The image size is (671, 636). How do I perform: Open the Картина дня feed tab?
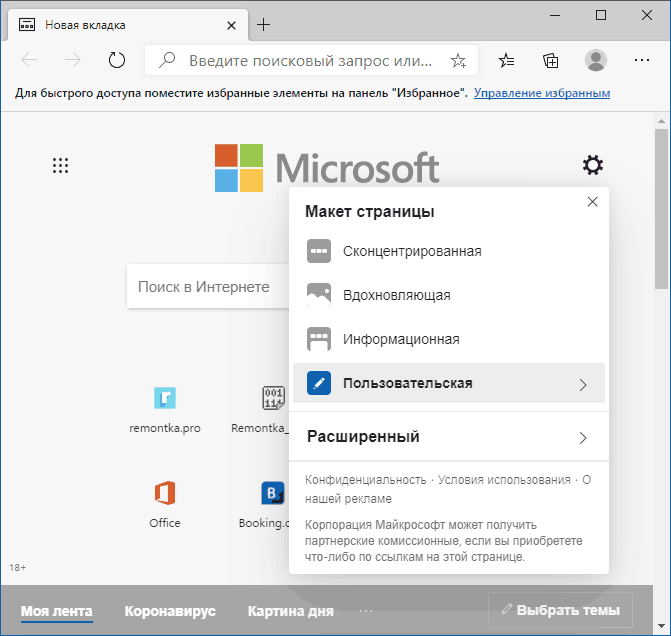290,611
